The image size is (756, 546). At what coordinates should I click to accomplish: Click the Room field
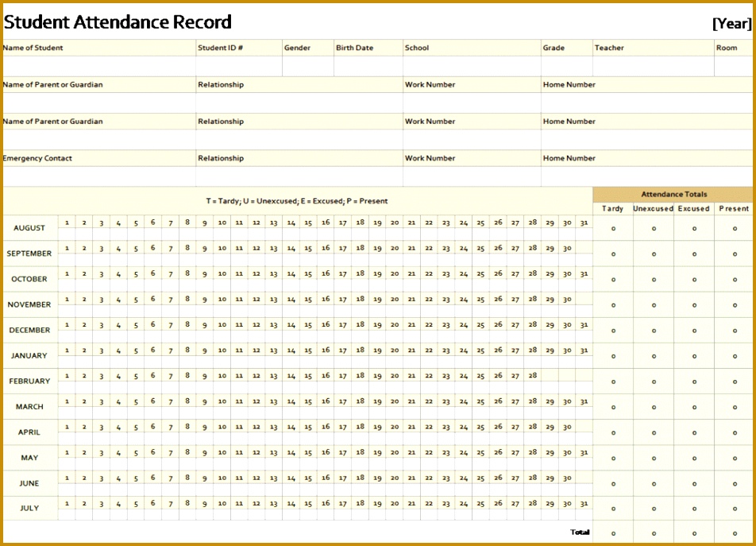tap(731, 67)
